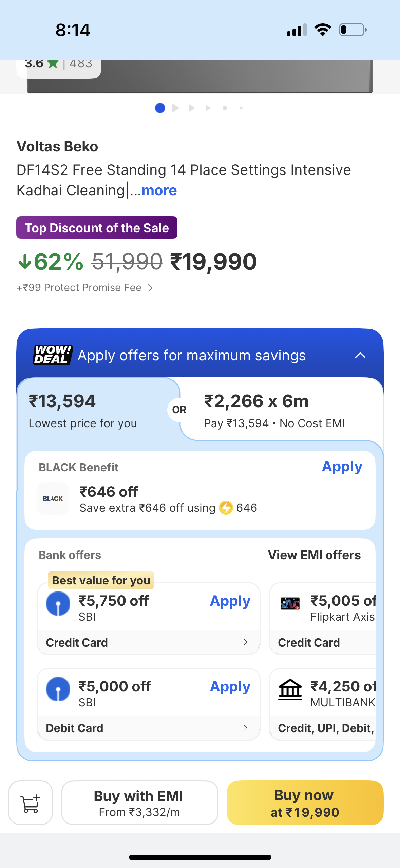The image size is (400, 868).
Task: Choose Buy with EMI option
Action: 139,803
